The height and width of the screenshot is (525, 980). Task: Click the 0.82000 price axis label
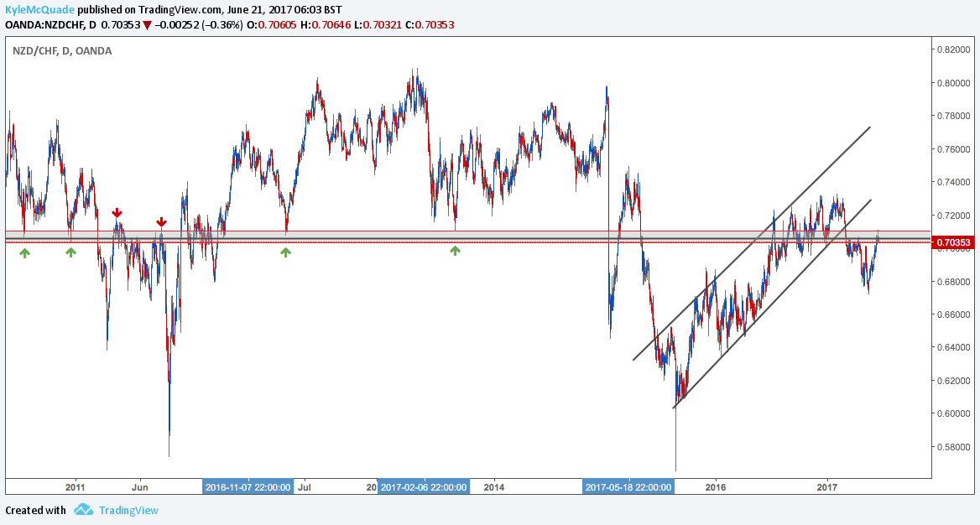(953, 50)
